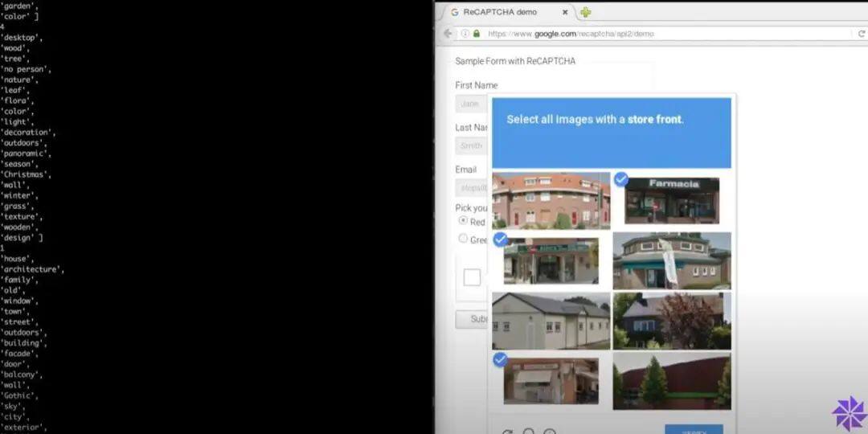Deselect the checked bottom-left shop image
This screenshot has height=434, width=868.
[x=551, y=381]
